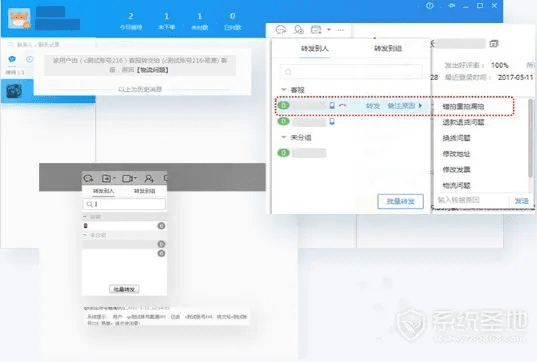
Task: Click the transfer arrow icon on the highlighted row
Action: tap(342, 106)
